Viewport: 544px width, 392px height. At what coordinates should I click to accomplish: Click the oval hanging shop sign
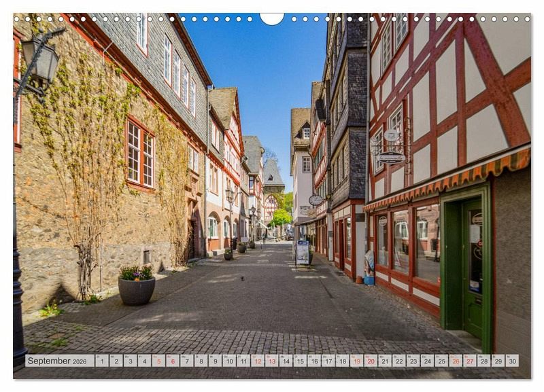point(390,158)
